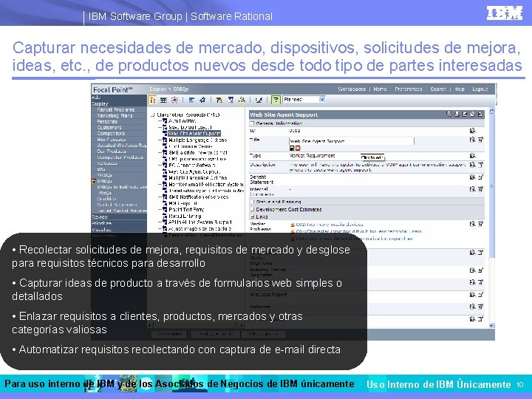Click the scroll down arrow of detail pane
532x399 pixels.
click(491, 326)
